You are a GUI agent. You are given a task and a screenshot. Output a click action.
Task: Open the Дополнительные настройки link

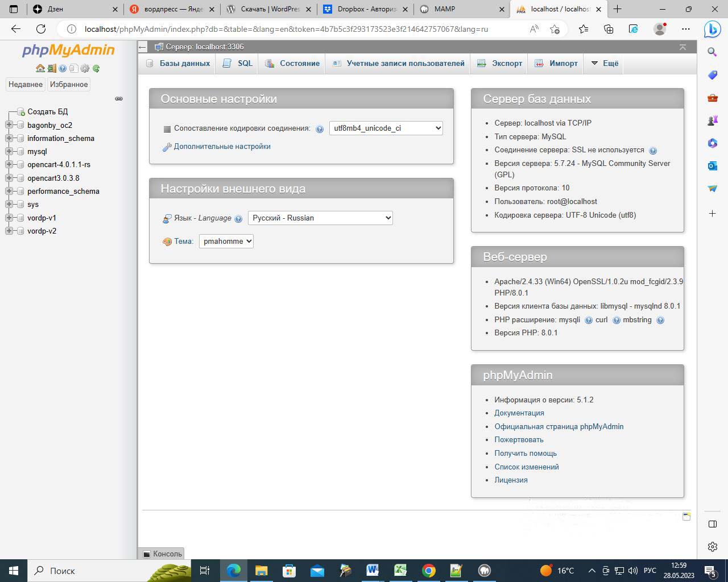pyautogui.click(x=222, y=147)
